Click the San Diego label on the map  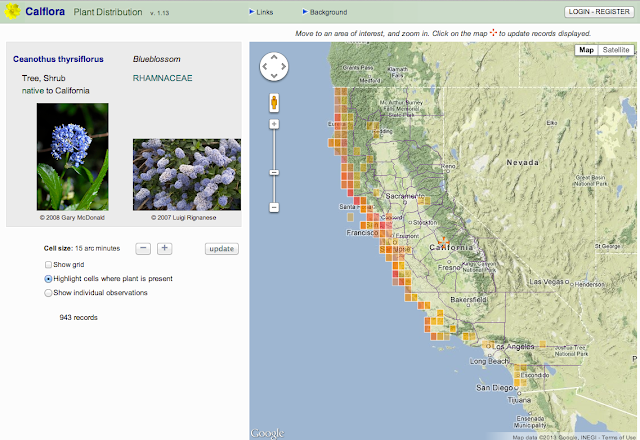coord(494,388)
